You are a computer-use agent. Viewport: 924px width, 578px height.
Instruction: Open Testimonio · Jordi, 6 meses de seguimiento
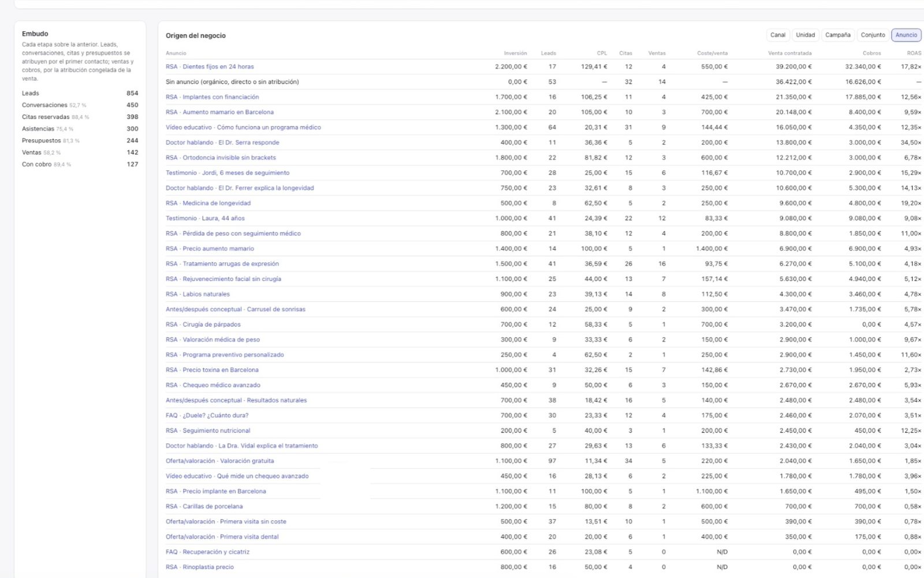click(228, 173)
